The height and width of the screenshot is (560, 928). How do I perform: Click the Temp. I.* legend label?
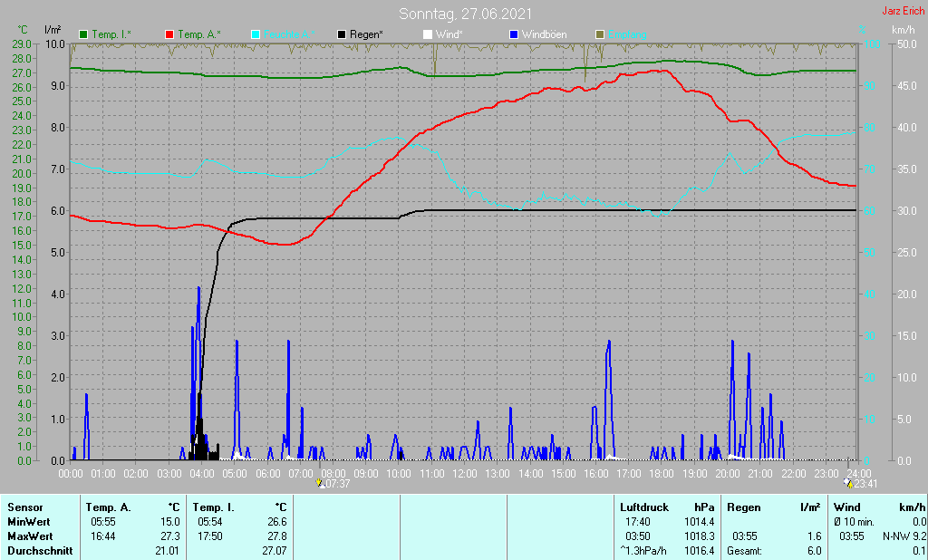click(x=111, y=35)
